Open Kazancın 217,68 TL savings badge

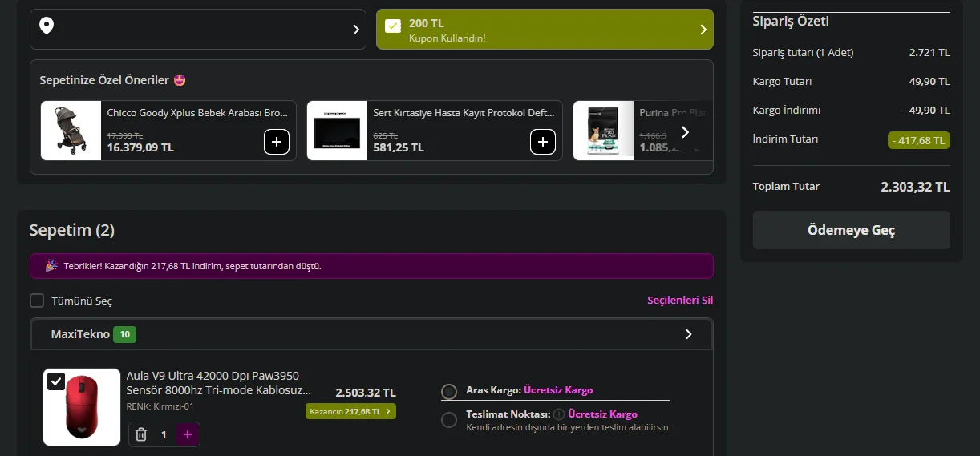click(350, 411)
